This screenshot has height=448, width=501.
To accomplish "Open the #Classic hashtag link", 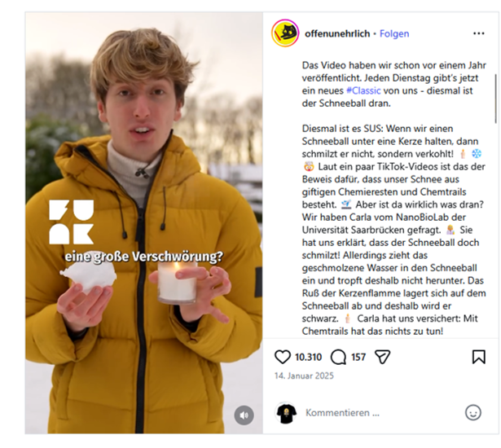I will point(363,90).
